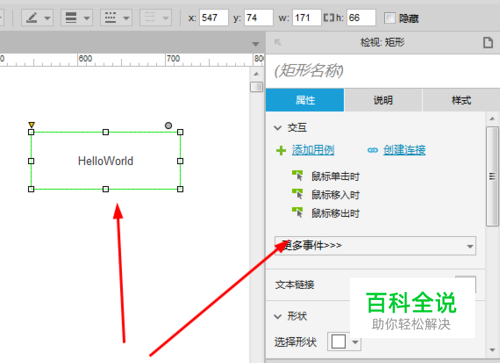
Task: Open the 更多事件 dropdown
Action: click(x=375, y=246)
